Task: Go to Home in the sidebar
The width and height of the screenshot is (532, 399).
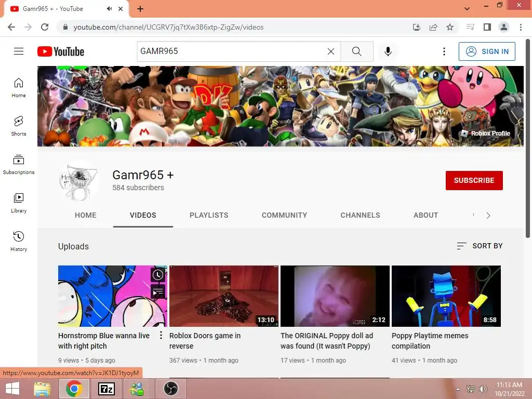Action: [19, 87]
